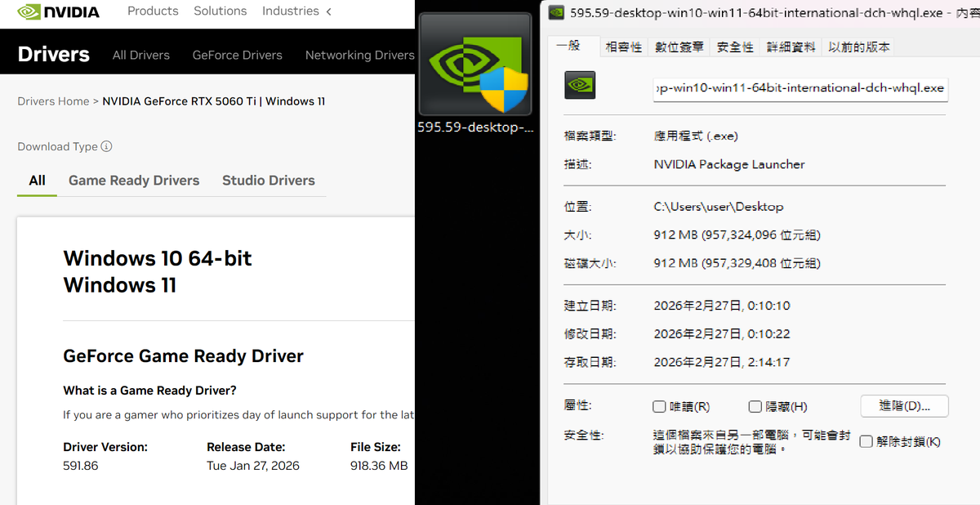Switch to the 以前的版本 tab

[x=859, y=47]
